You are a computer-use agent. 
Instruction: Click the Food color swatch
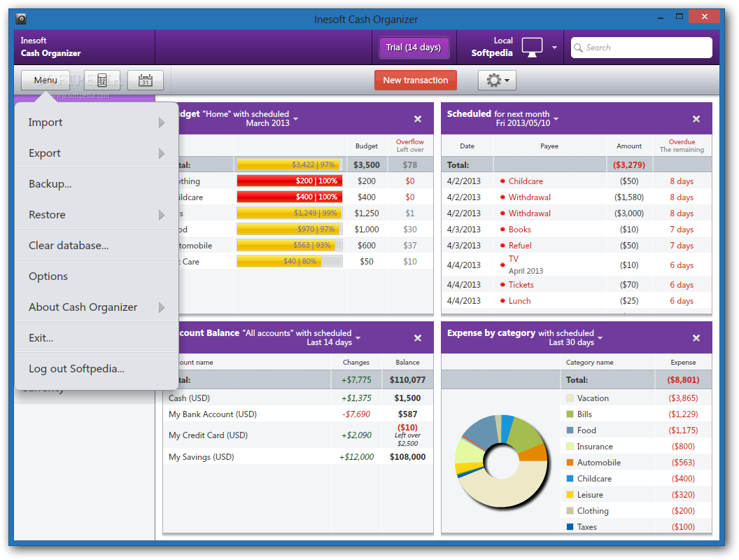pos(570,430)
